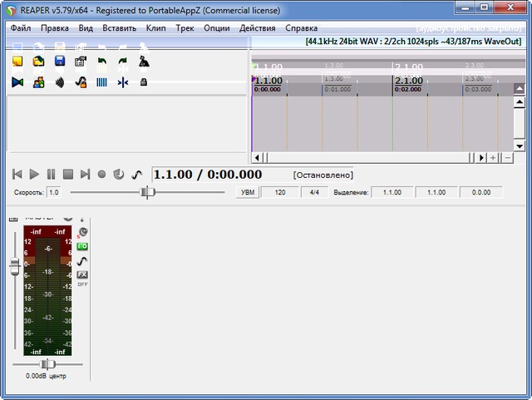532x400 pixels.
Task: Click the УВМ button
Action: click(247, 192)
